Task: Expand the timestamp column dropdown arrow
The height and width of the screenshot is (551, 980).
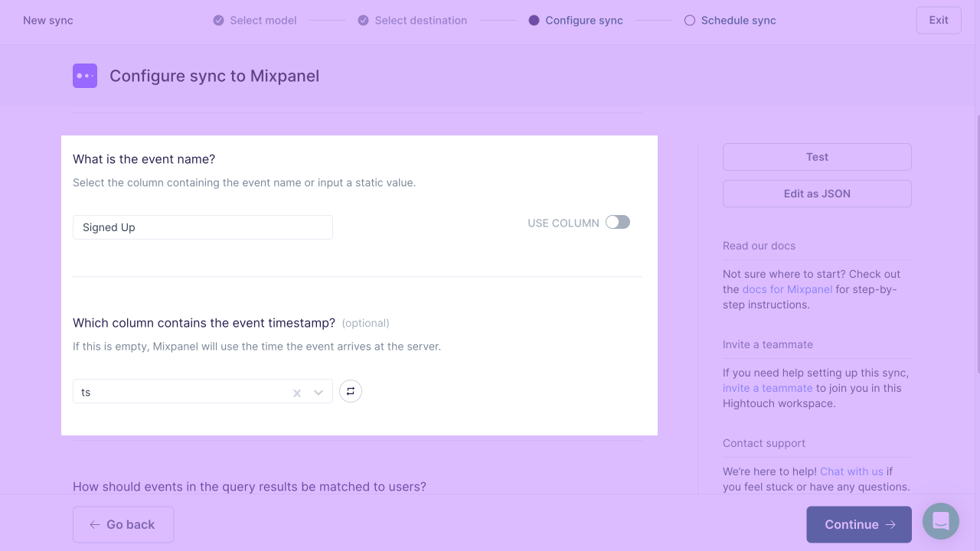Action: point(318,393)
